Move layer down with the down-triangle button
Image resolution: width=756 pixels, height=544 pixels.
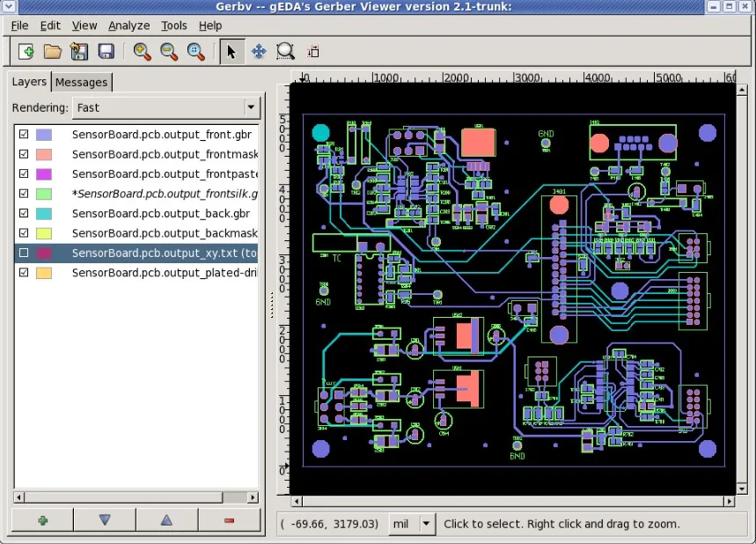(105, 520)
